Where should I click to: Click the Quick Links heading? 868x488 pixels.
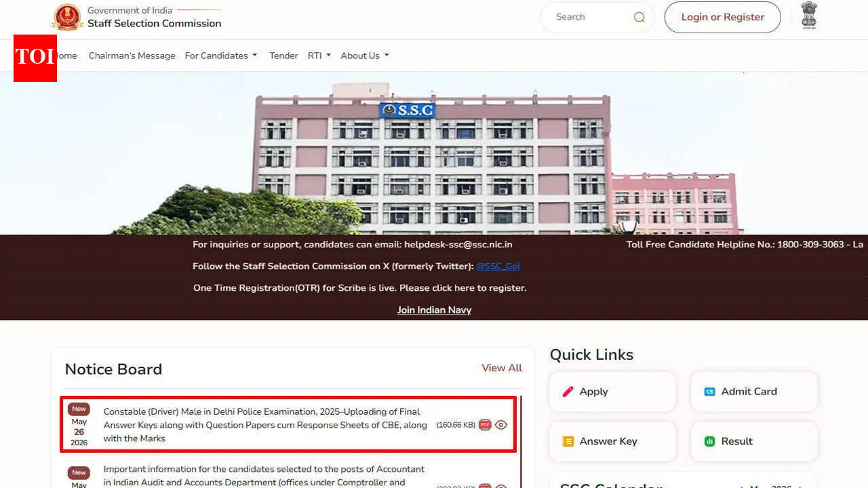(x=591, y=354)
